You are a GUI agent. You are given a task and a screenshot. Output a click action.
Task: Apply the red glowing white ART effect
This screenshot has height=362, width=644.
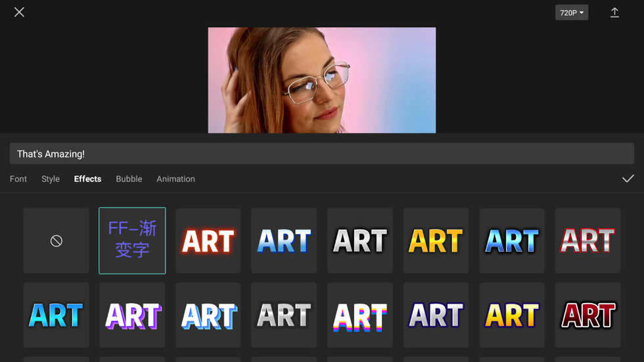[x=208, y=241]
